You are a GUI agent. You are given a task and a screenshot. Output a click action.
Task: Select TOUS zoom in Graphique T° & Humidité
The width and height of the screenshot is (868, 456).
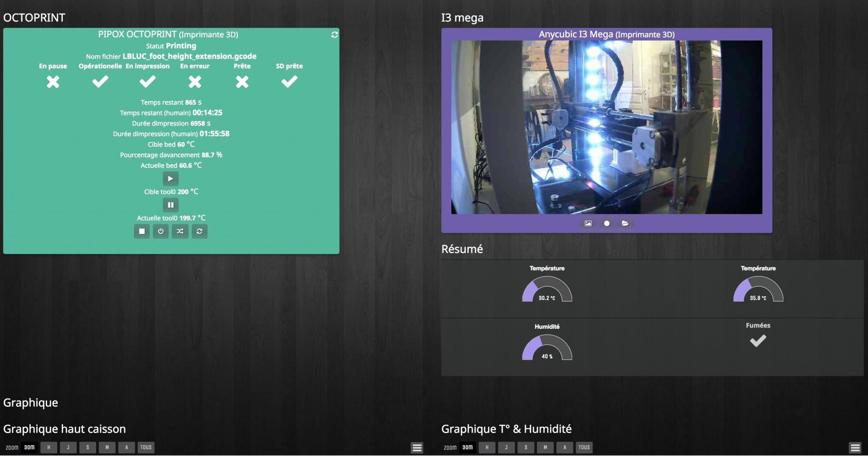click(584, 448)
